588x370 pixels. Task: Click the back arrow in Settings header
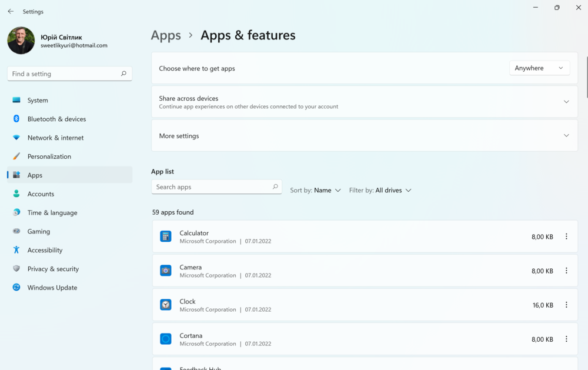[11, 12]
